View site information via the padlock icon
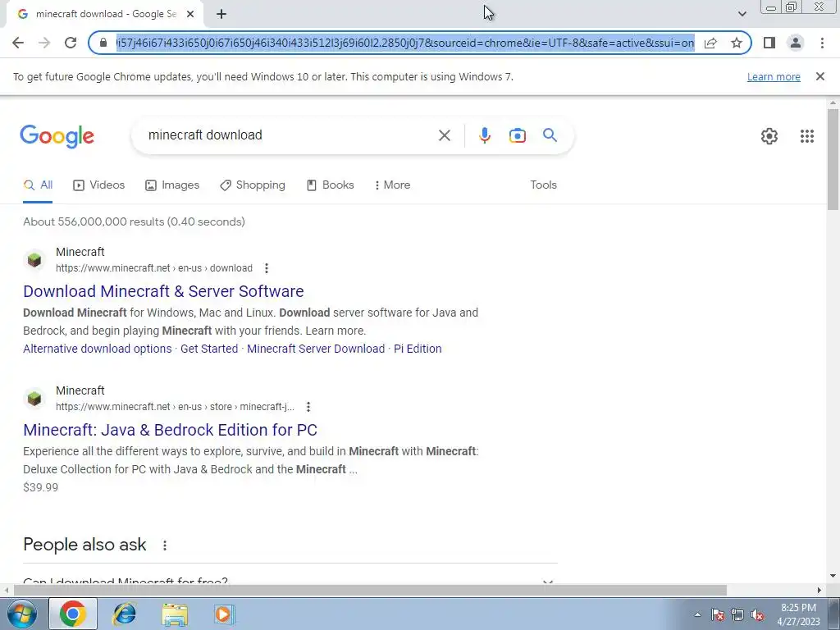 (103, 43)
